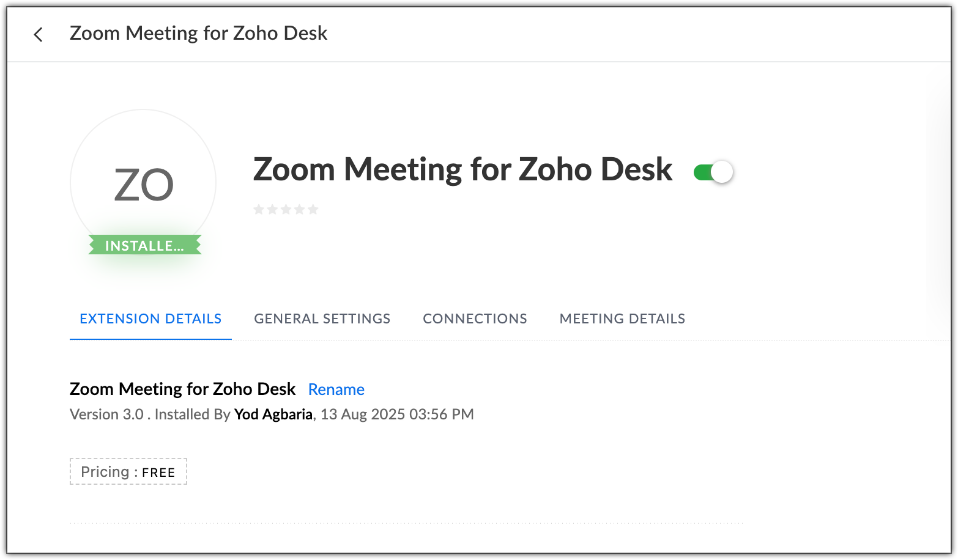Click the fifth rating star
The image size is (958, 560).
pyautogui.click(x=313, y=210)
